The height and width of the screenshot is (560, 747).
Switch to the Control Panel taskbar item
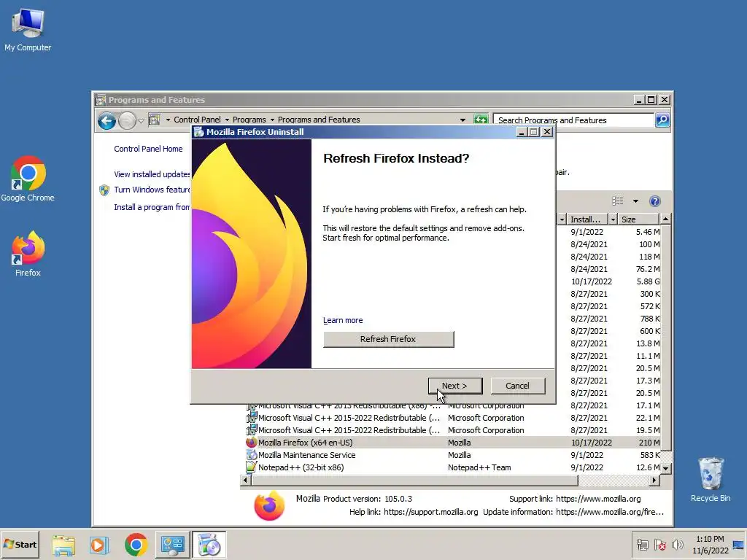[172, 545]
